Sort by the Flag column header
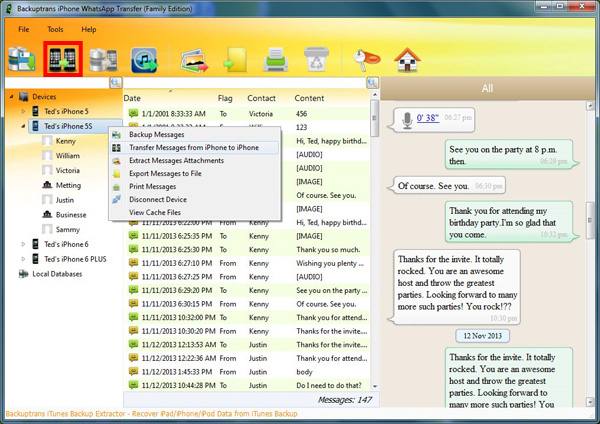This screenshot has height=424, width=600. click(x=225, y=98)
